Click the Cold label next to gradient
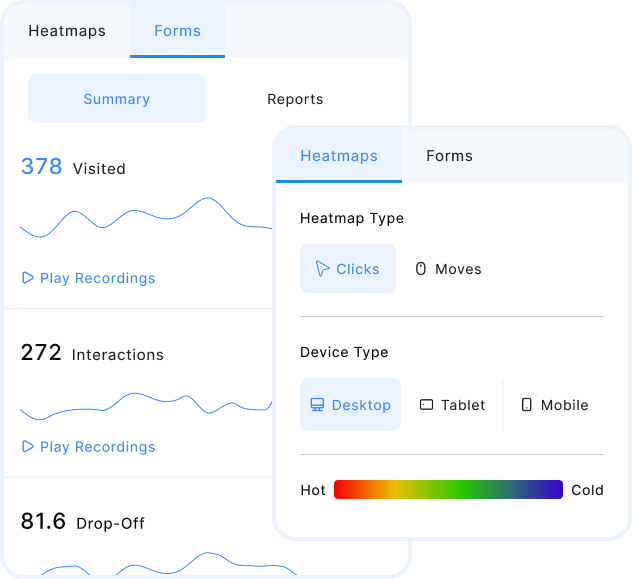 (587, 490)
